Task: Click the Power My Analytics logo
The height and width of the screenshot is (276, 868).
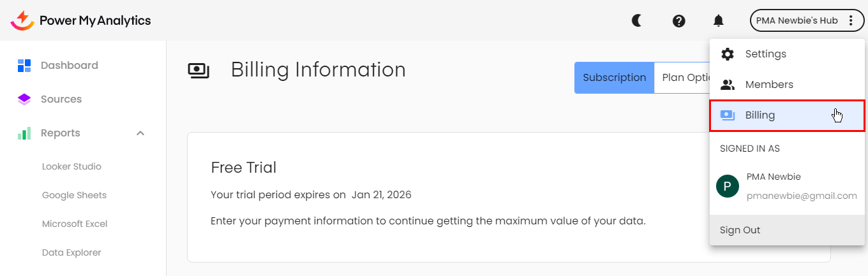Action: [80, 20]
